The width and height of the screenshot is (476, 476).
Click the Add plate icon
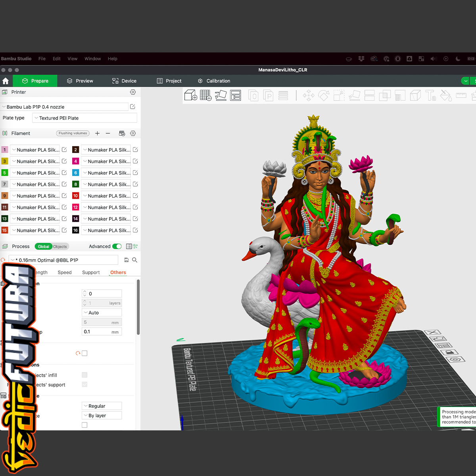205,95
